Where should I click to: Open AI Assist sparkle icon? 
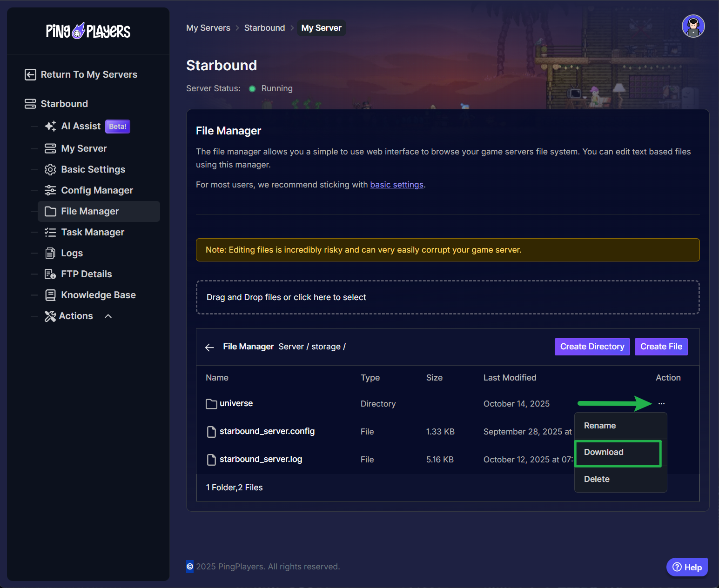[50, 127]
